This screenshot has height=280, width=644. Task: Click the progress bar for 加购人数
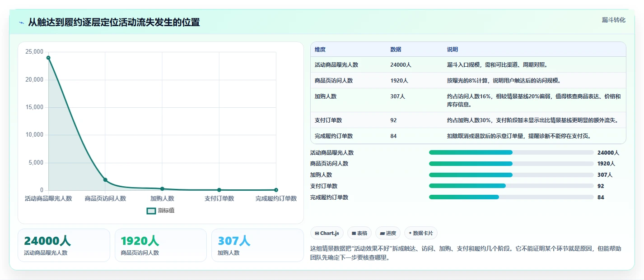click(x=511, y=175)
